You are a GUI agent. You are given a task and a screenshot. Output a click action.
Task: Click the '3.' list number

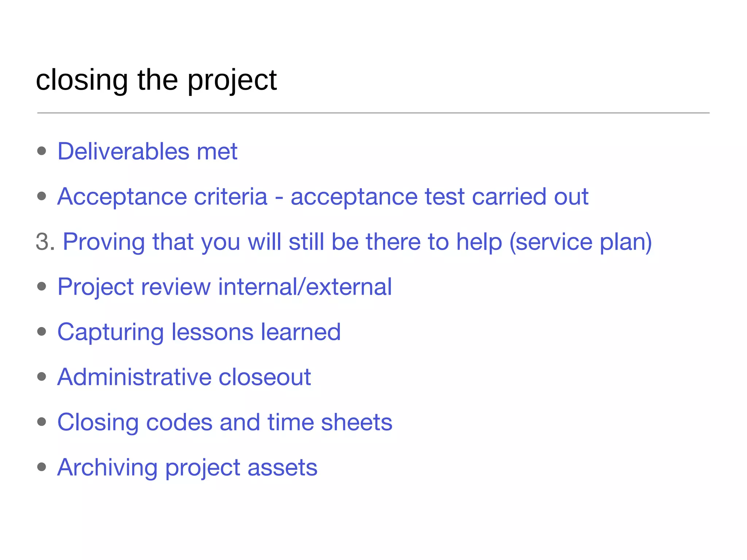pos(45,242)
